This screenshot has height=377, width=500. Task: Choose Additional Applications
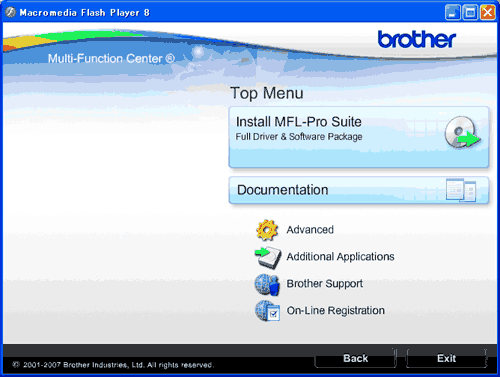point(340,257)
